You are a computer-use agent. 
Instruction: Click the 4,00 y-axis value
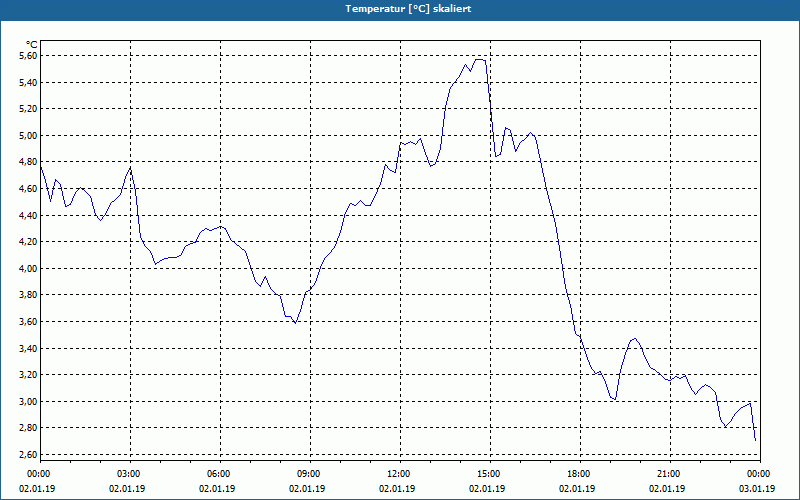click(28, 268)
